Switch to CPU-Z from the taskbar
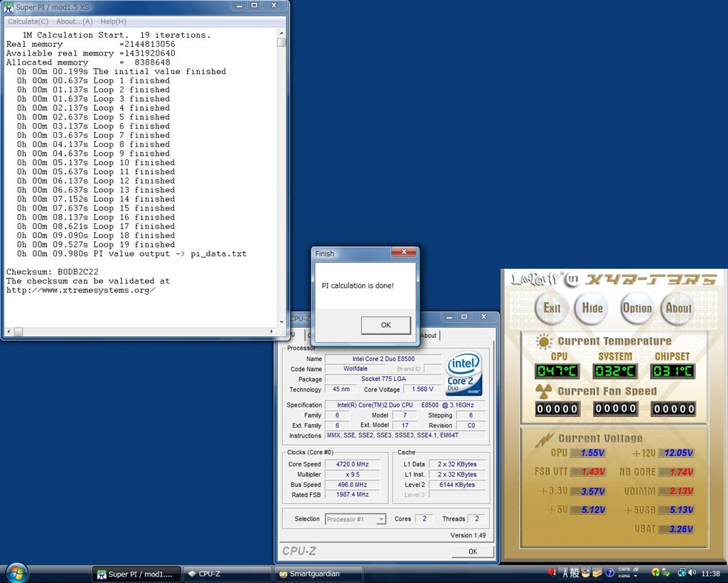This screenshot has width=728, height=583. [226, 574]
